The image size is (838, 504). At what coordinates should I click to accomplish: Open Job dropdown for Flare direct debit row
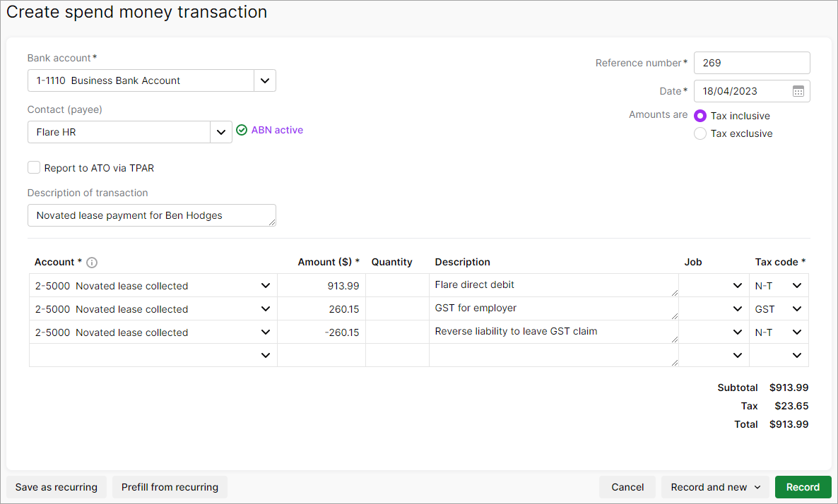pyautogui.click(x=738, y=286)
